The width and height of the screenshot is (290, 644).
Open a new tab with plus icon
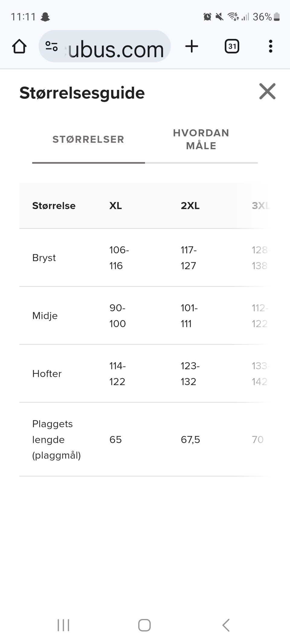[192, 46]
